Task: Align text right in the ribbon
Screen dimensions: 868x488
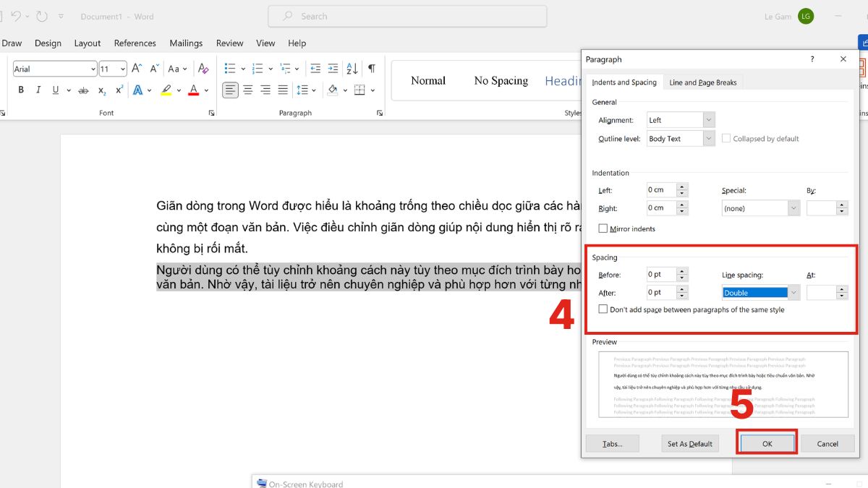Action: click(x=265, y=90)
